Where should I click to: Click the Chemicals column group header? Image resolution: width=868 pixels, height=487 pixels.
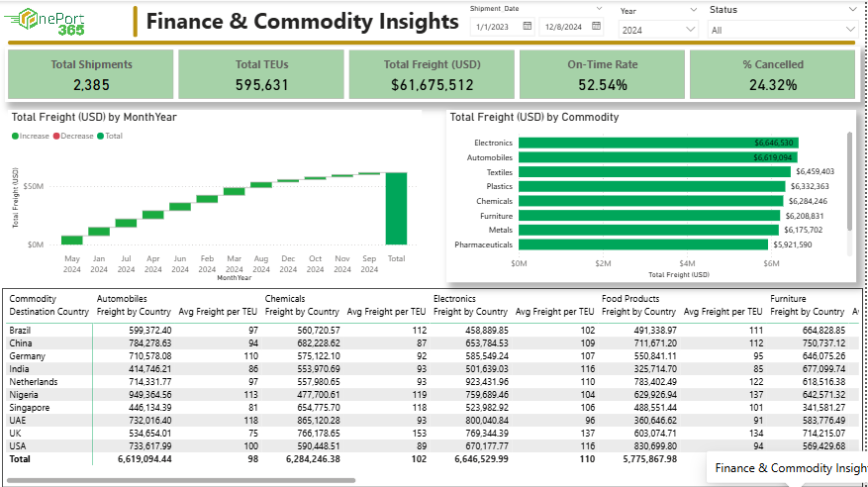(x=284, y=299)
